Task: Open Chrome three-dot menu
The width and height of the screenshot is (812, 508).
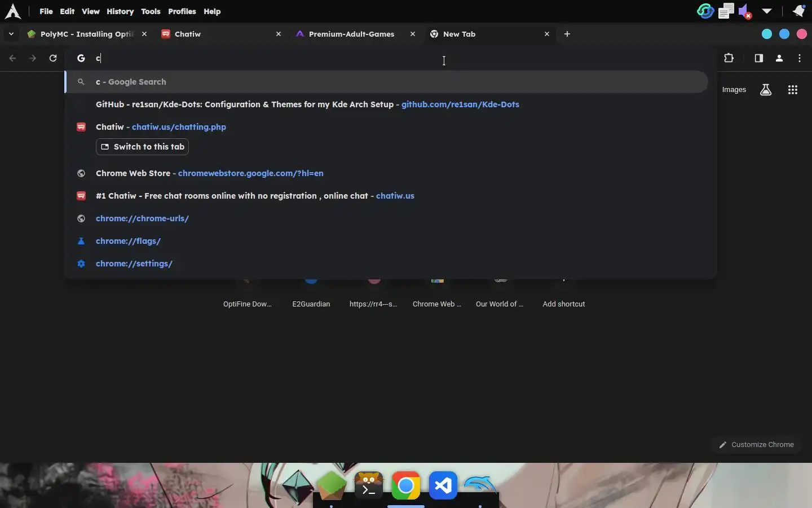Action: click(800, 58)
